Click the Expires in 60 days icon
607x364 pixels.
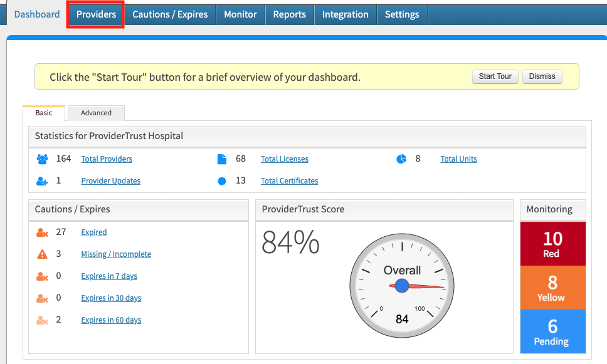(x=42, y=320)
